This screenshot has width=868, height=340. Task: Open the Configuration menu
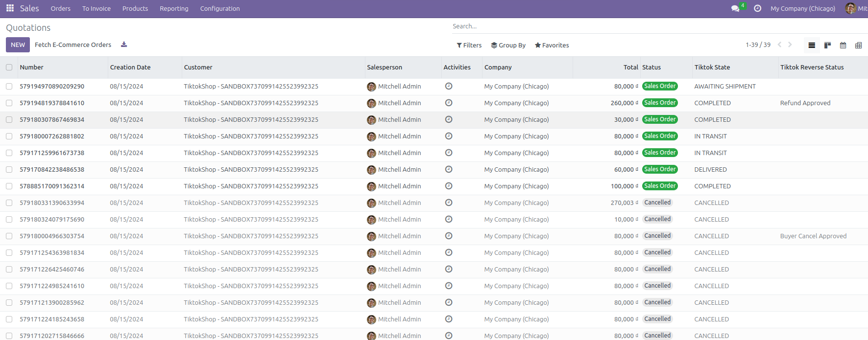point(220,9)
